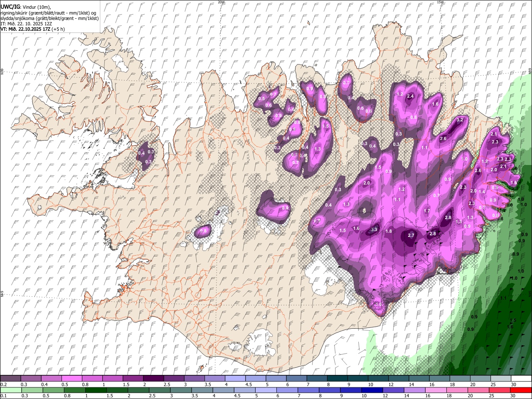Viewport: 532px width, 399px height.
Task: Select the grey-green lower-row swatch labeled 2.5
Action: pos(159,390)
